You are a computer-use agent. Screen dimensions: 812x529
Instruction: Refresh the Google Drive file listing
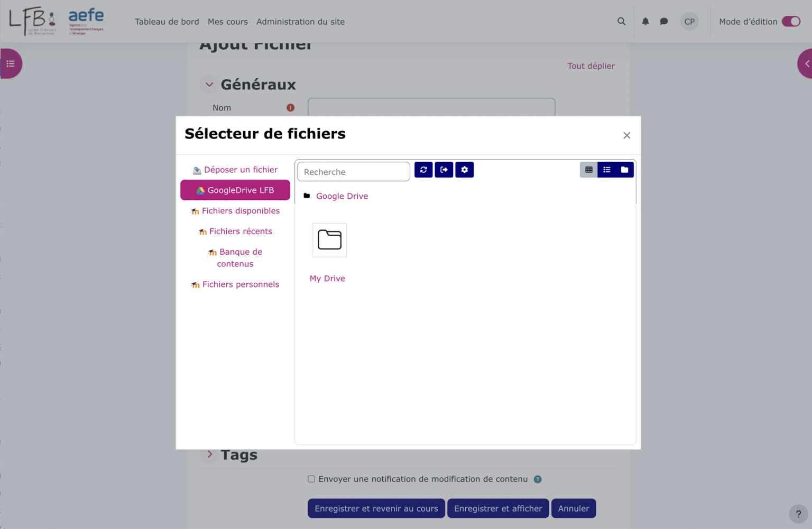click(x=423, y=170)
